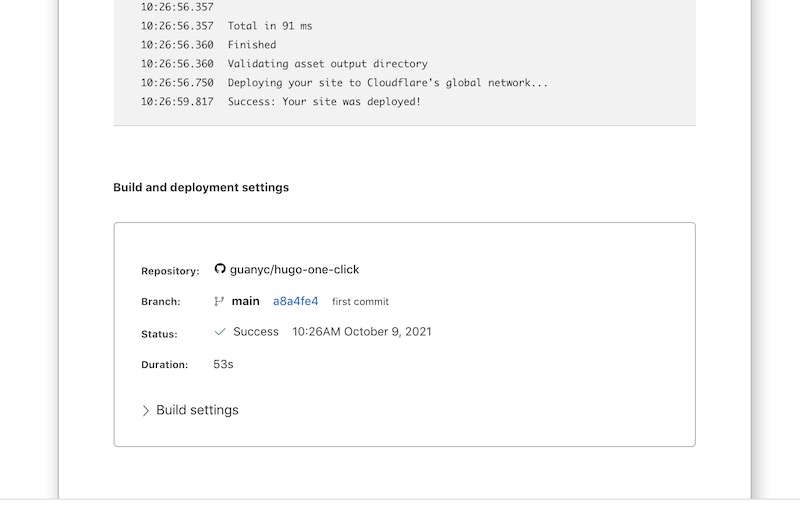Viewport: 800px width, 506px height.
Task: Click log line 'Success: Your site was deployed!'
Action: tap(324, 102)
